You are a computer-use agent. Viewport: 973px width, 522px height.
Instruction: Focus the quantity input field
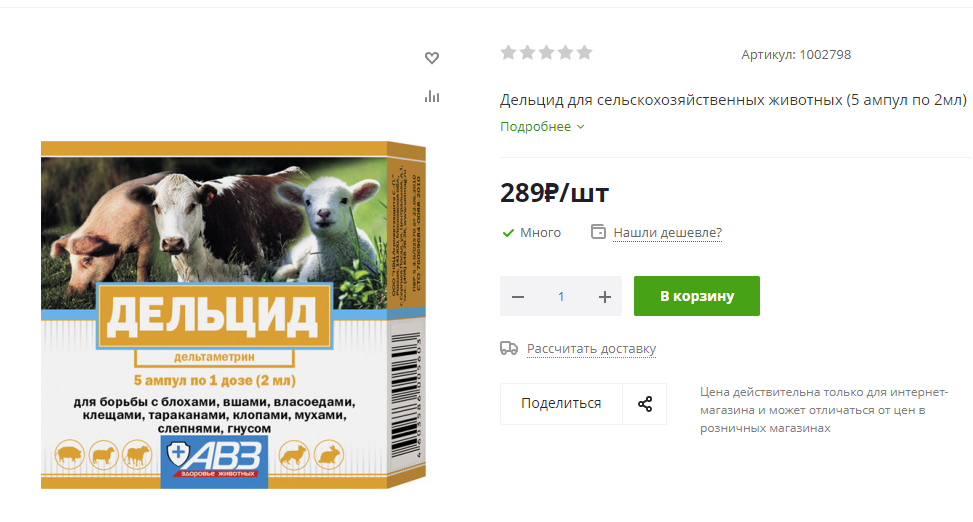[x=561, y=297]
